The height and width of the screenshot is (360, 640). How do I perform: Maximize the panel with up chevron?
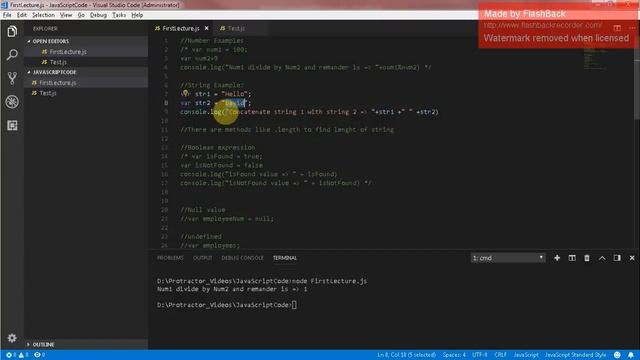[x=602, y=258]
